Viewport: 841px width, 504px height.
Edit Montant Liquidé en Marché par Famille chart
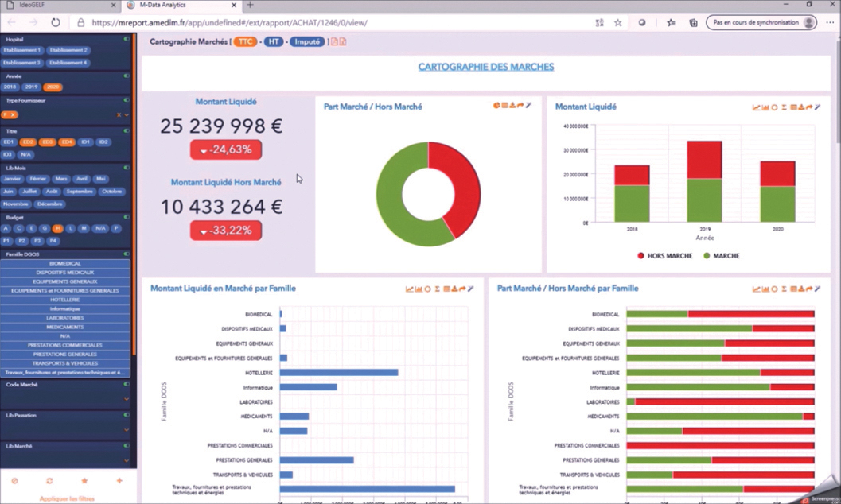point(470,289)
